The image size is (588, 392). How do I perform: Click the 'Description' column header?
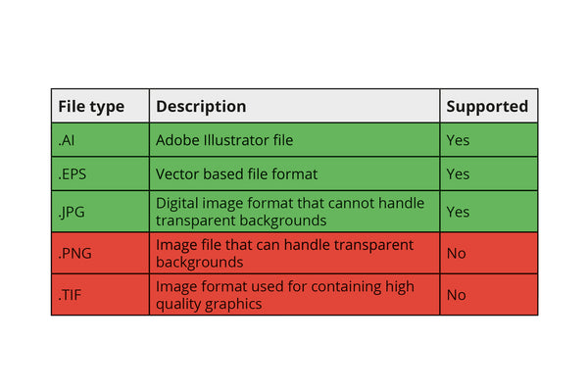(x=201, y=106)
